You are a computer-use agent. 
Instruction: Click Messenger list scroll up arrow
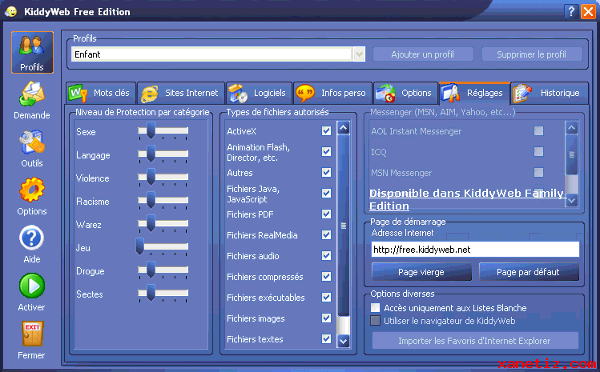point(572,128)
